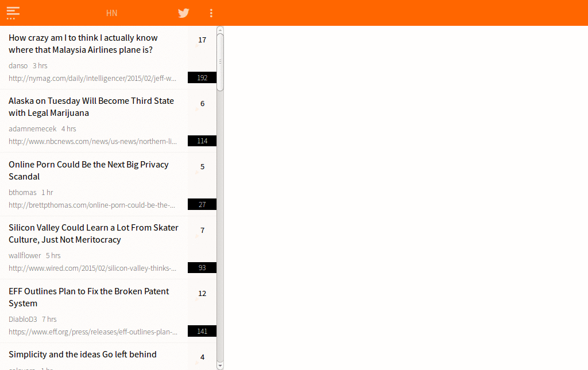588x370 pixels.
Task: View the 192 comments on Malaysia Airlines story
Action: click(x=202, y=77)
